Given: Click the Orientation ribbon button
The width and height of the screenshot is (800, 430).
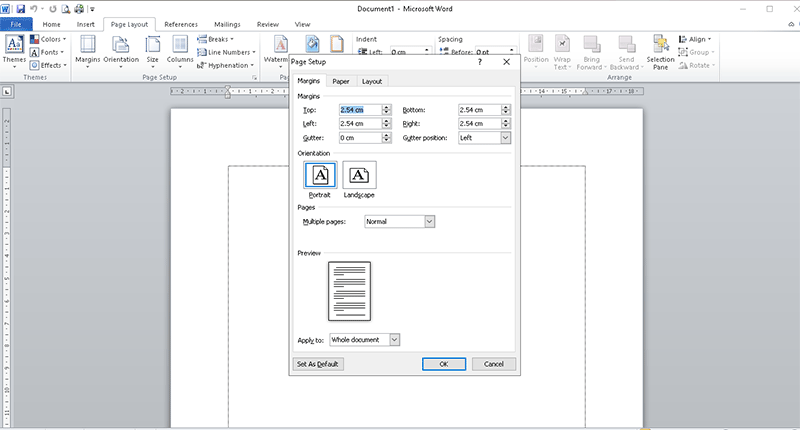Looking at the screenshot, I should coord(121,52).
